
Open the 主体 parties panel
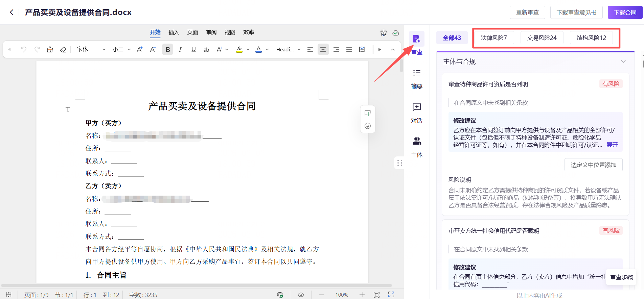(416, 147)
